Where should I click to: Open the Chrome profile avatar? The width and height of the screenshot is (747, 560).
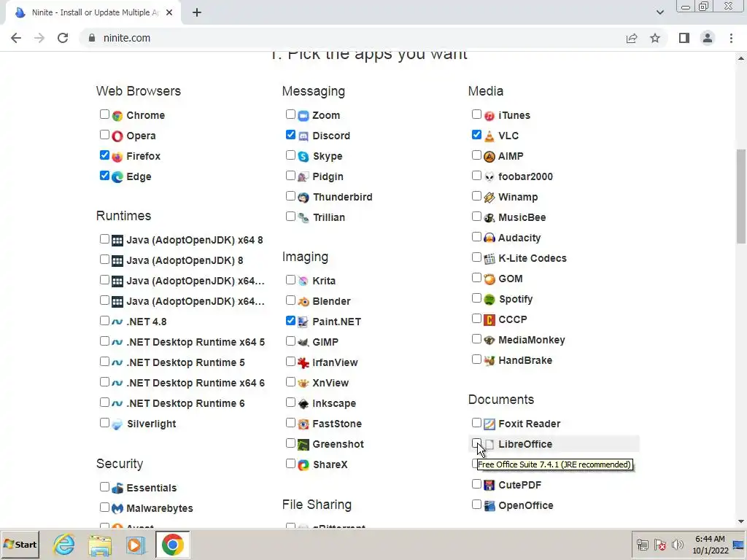pos(708,38)
